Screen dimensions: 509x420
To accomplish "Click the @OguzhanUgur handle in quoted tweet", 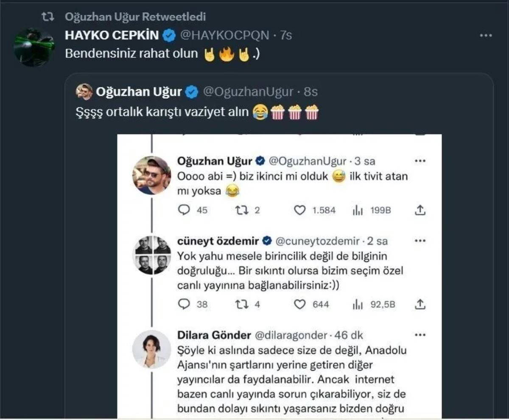I will 248,92.
